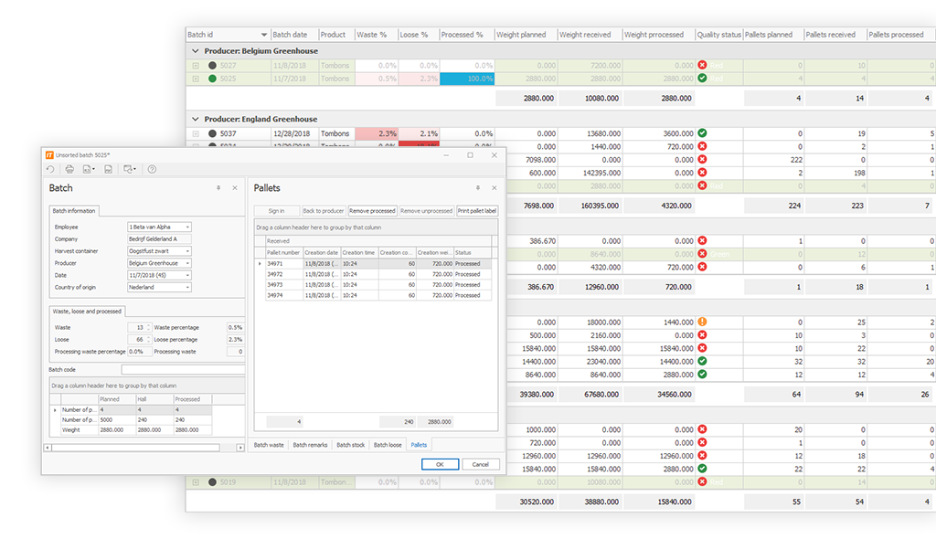Switch to the Batch stock tab

(350, 445)
